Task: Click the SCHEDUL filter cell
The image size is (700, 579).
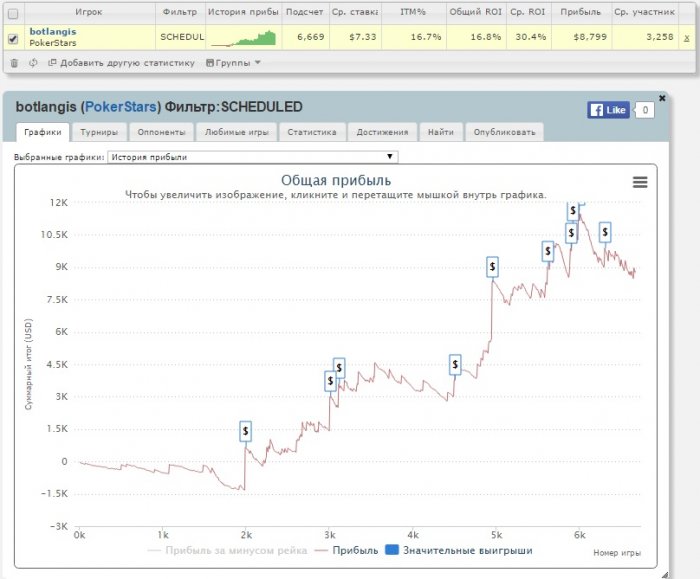Action: point(182,37)
